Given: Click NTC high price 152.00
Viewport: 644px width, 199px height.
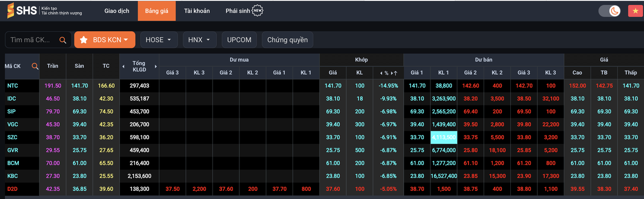Looking at the screenshot, I should (x=577, y=86).
